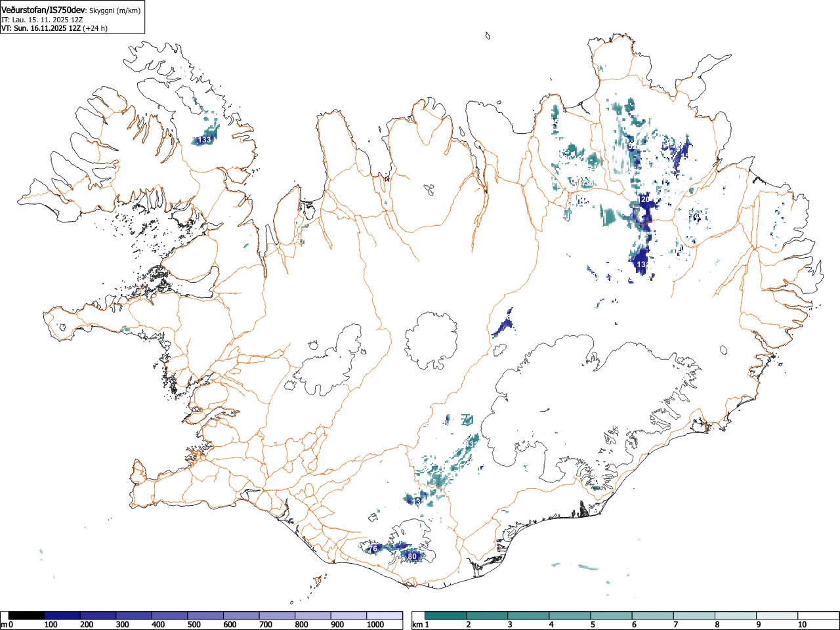This screenshot has width=840, height=630.
Task: Click the '100' tick label in meter legend
Action: tap(51, 625)
